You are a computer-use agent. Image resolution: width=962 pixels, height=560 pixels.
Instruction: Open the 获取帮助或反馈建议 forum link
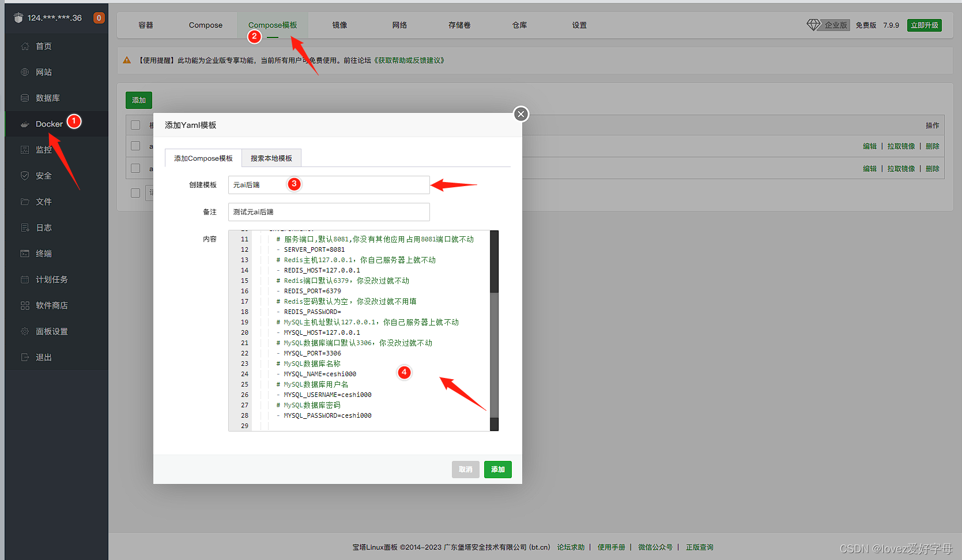(409, 60)
